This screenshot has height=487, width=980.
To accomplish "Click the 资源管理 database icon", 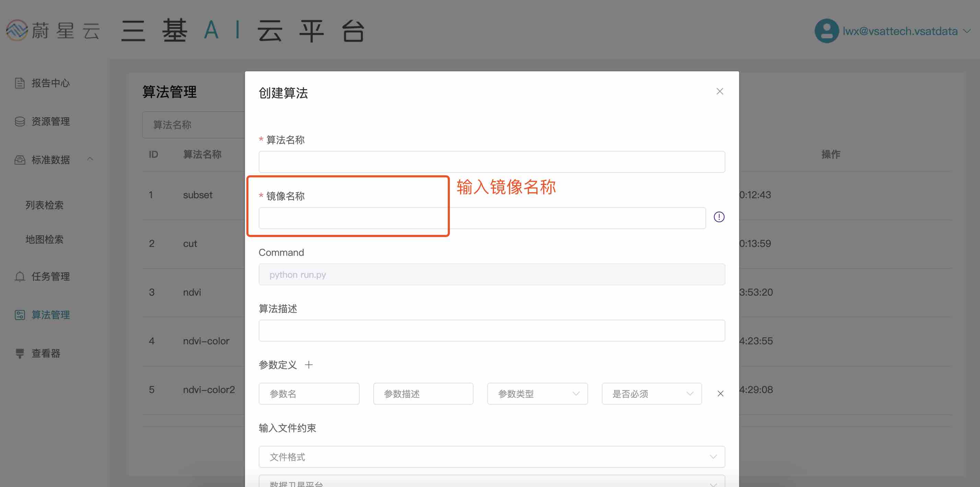I will [x=20, y=121].
